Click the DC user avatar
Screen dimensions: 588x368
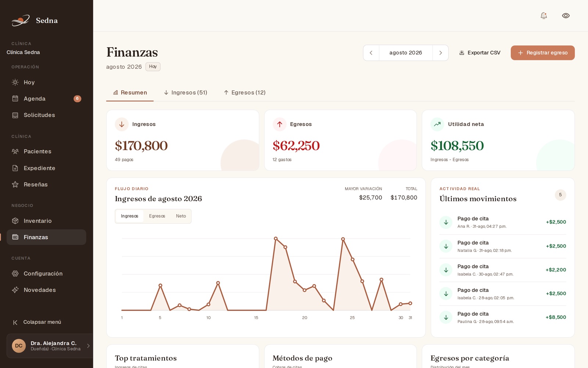pos(19,346)
